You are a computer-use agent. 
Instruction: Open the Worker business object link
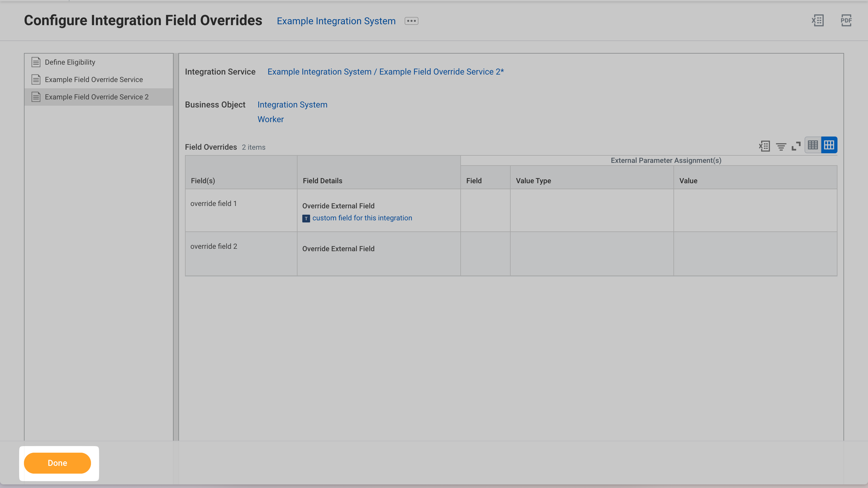pos(270,119)
